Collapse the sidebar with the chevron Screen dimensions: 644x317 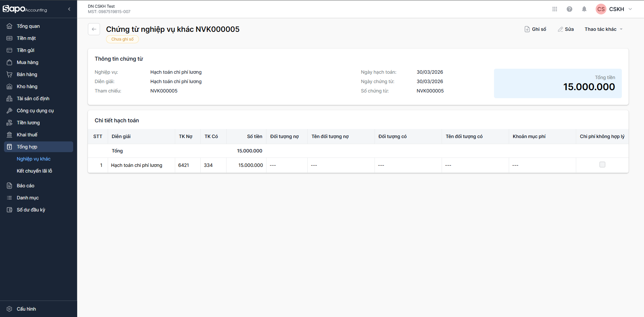click(69, 9)
